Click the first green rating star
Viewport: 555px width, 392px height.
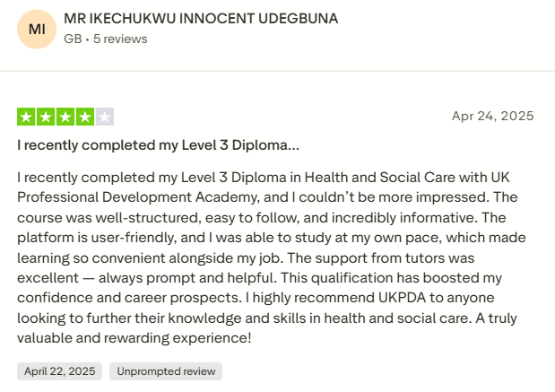[26, 116]
